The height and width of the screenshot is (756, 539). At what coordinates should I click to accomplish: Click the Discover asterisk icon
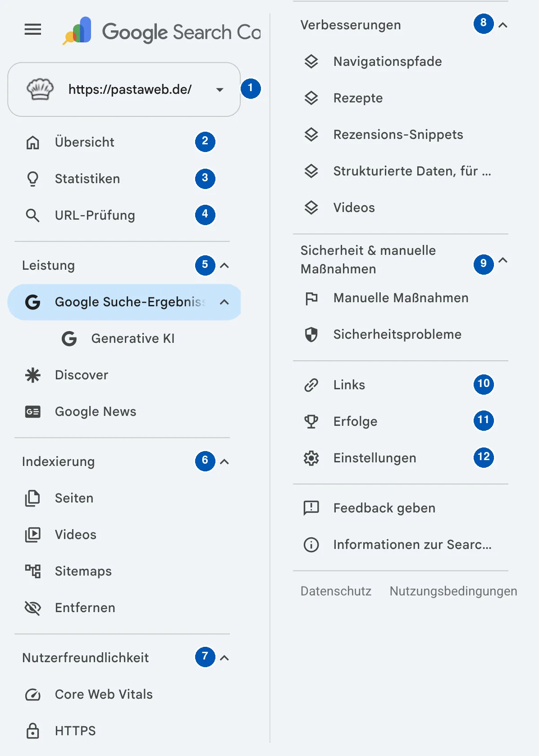pyautogui.click(x=33, y=375)
